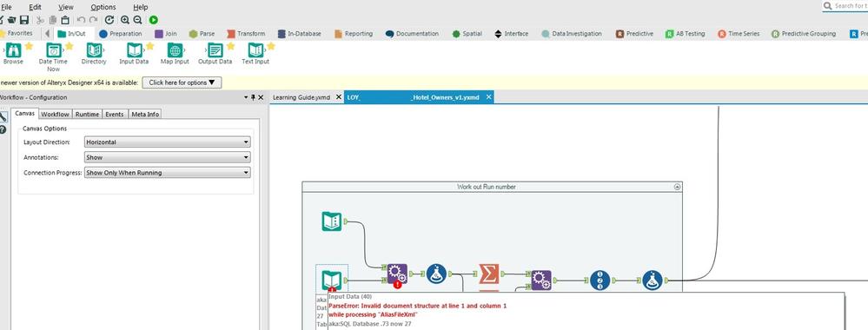Paste from clipboard using toolbar icon
Viewport: 868px width, 330px height.
65,20
